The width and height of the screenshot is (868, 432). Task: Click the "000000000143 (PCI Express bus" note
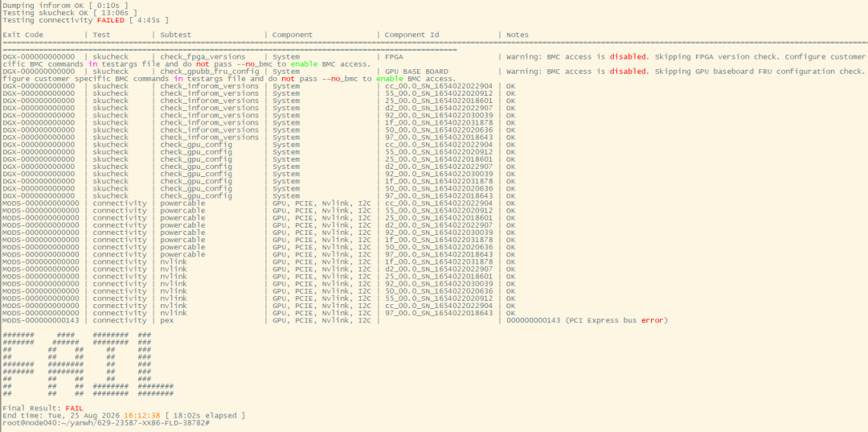(x=572, y=321)
